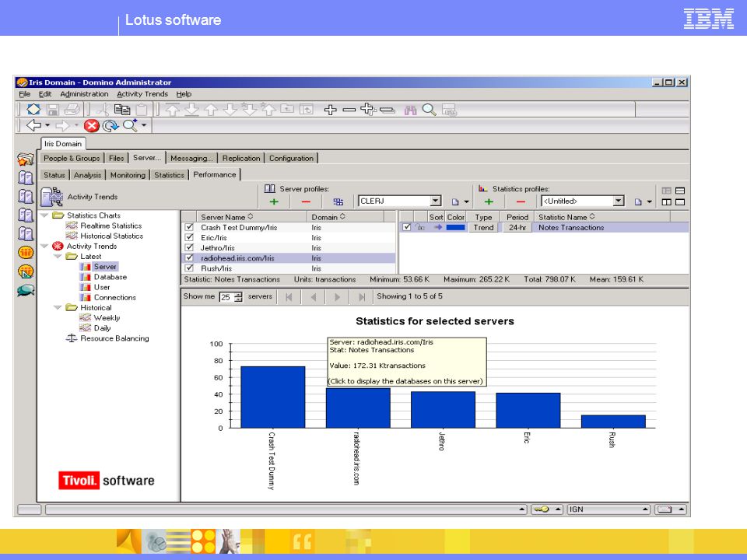Open the Activity Trends menu
747x560 pixels.
click(142, 94)
